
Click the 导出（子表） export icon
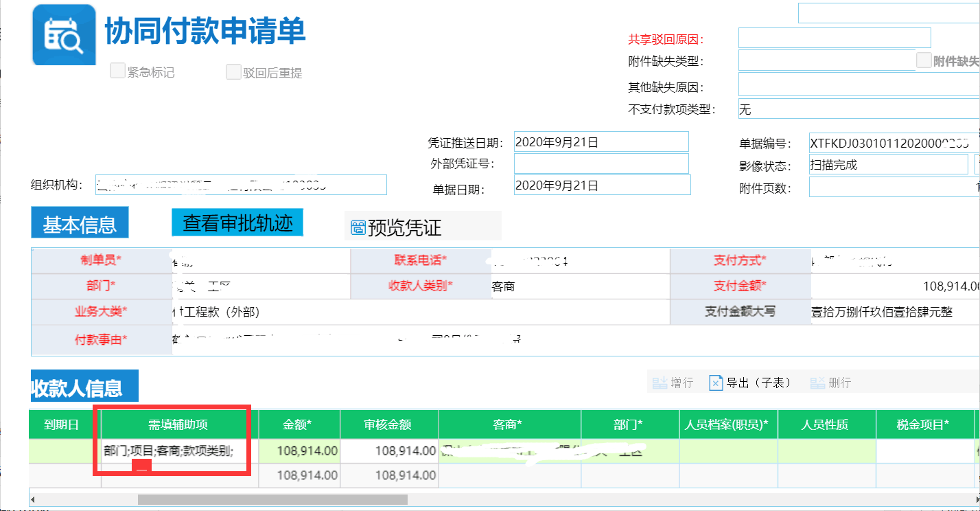pos(716,383)
